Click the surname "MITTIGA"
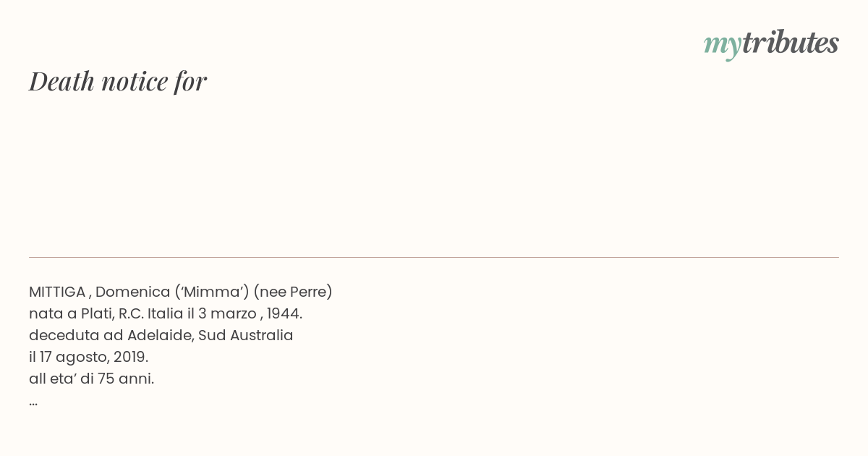The width and height of the screenshot is (868, 456). pos(57,292)
